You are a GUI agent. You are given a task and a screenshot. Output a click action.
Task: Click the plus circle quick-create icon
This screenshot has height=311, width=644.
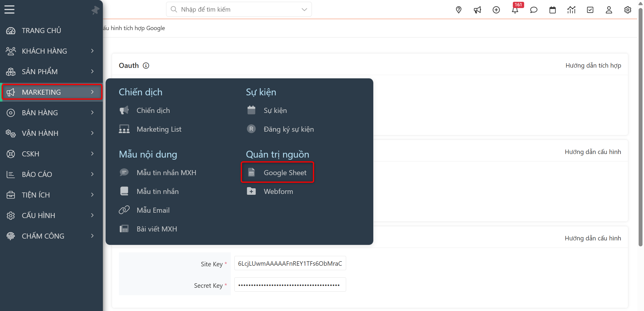[496, 10]
